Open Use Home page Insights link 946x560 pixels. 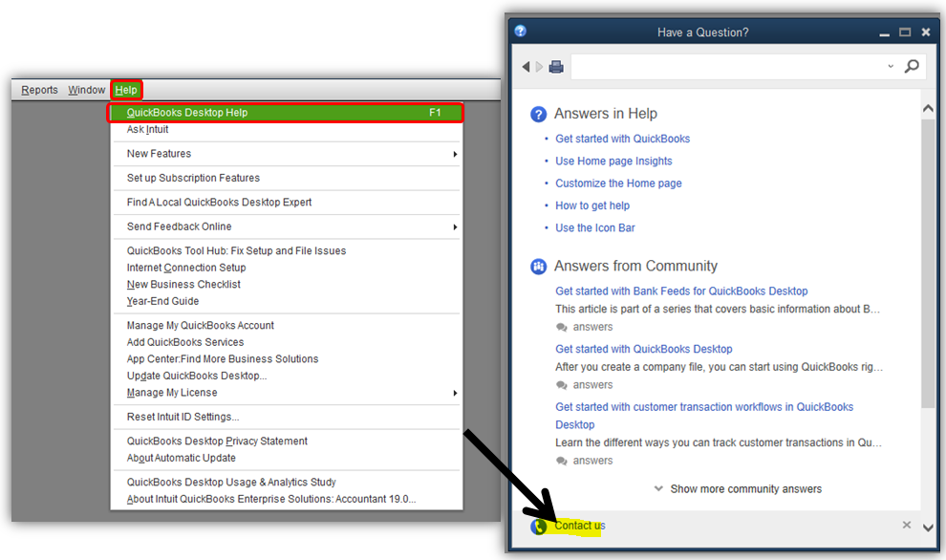613,162
